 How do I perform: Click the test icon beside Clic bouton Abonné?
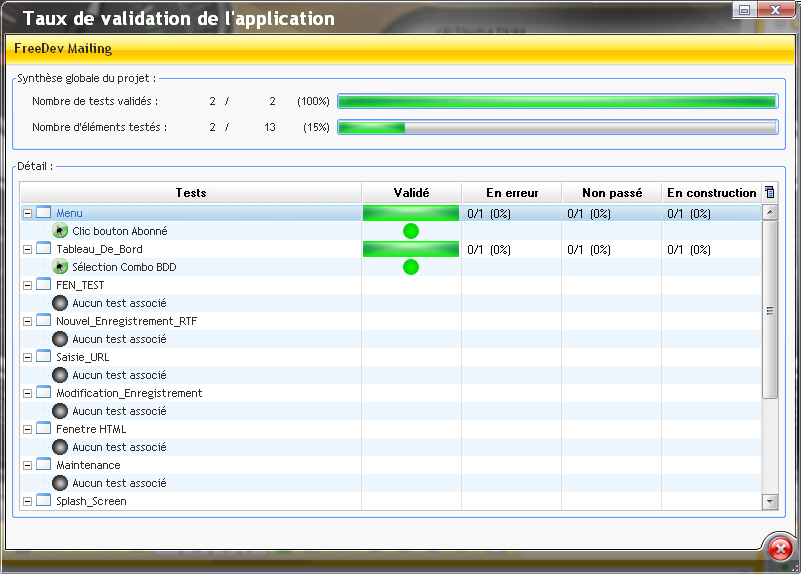pos(60,231)
